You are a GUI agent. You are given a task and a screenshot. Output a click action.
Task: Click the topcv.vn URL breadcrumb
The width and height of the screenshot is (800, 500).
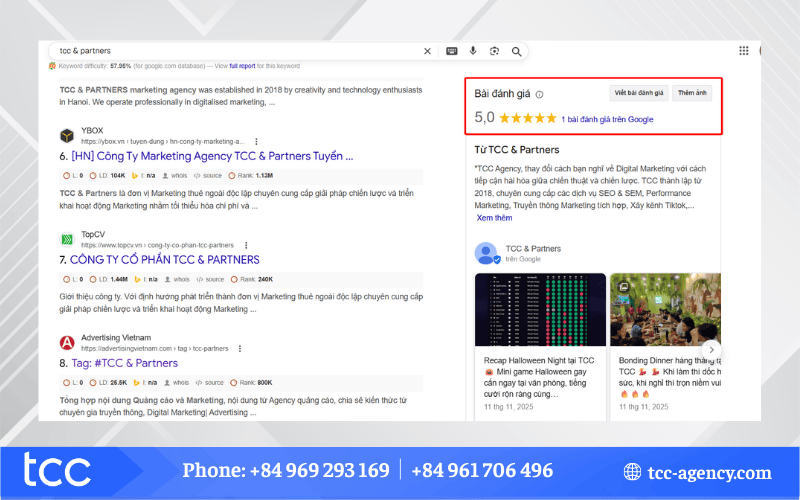157,245
